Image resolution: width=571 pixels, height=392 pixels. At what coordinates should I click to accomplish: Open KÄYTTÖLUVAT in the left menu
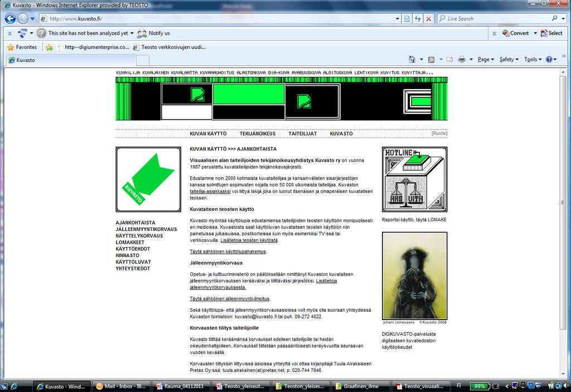coord(133,262)
